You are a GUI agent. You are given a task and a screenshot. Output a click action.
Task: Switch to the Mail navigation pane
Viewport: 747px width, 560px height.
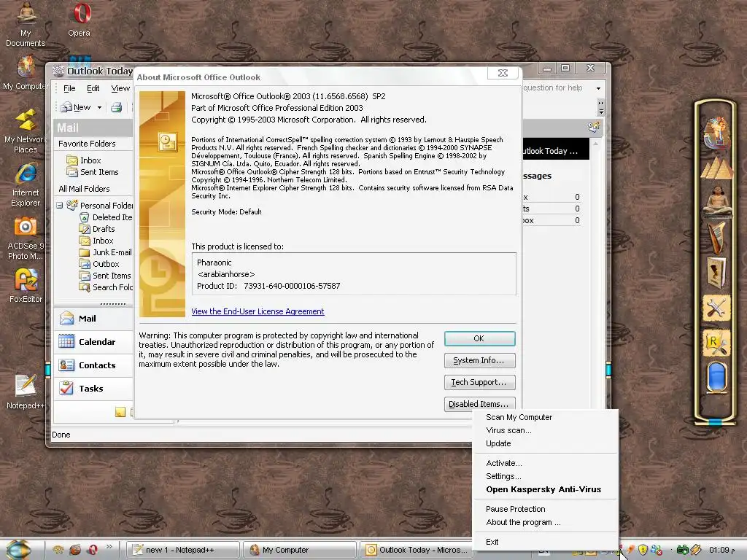point(93,319)
